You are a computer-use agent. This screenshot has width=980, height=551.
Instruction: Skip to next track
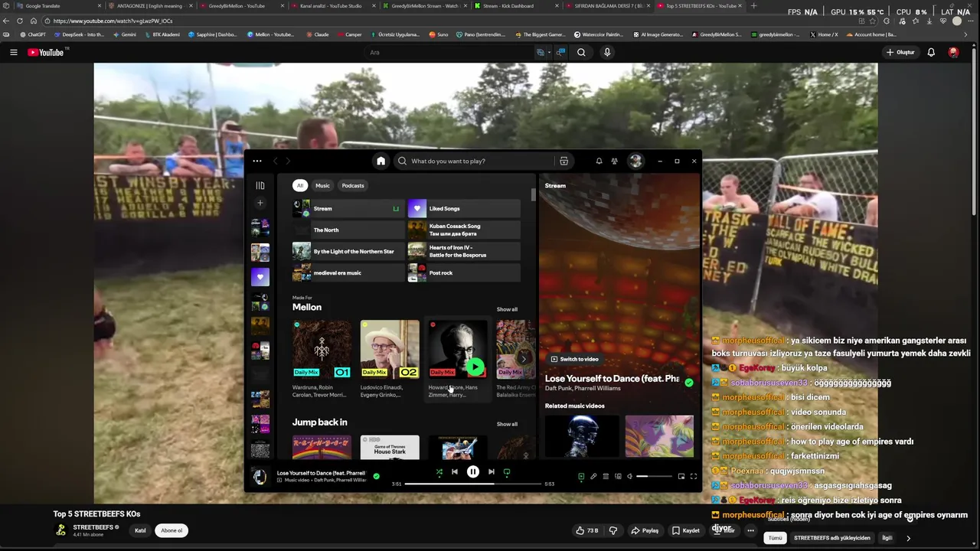pyautogui.click(x=491, y=472)
